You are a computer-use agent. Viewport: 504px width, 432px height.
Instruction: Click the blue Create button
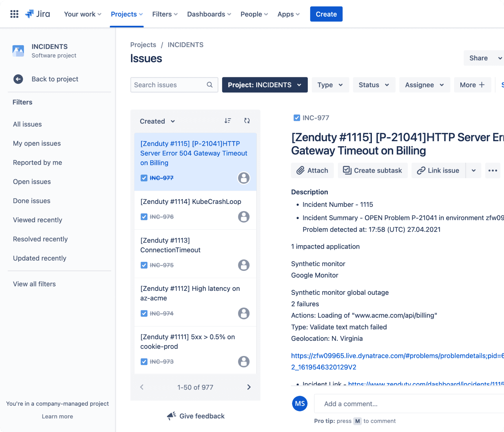click(326, 14)
